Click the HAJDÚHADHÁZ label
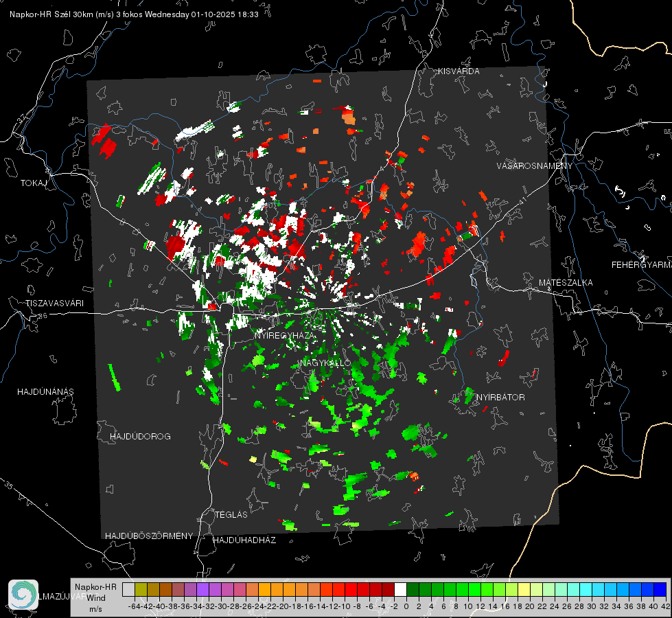This screenshot has width=672, height=618. pos(244,540)
